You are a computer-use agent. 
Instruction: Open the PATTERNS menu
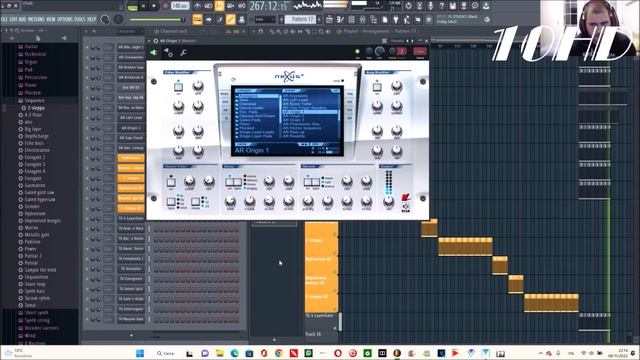point(36,19)
